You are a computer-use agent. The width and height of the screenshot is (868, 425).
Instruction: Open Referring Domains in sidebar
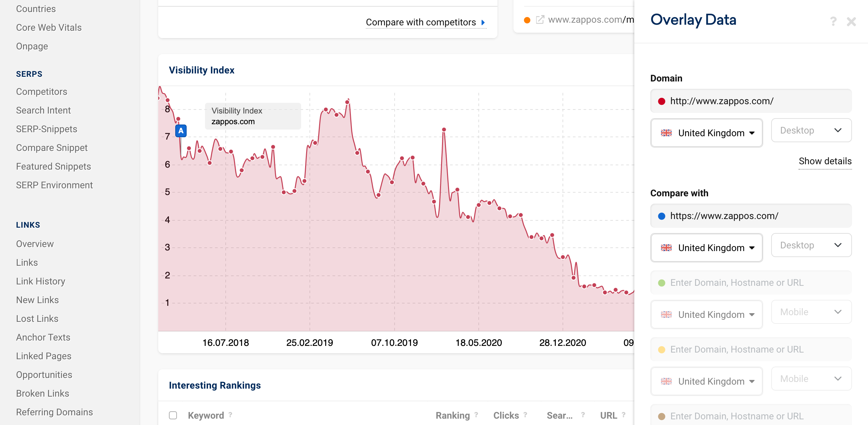[x=55, y=412]
